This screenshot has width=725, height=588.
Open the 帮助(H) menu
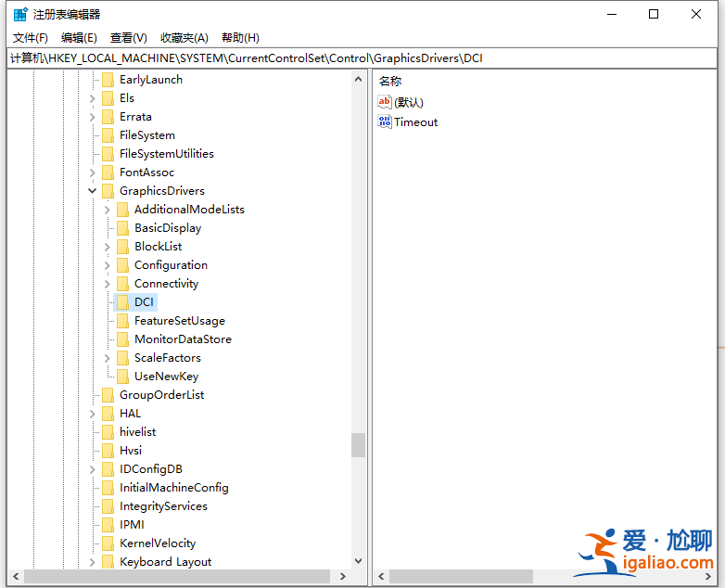pos(240,37)
